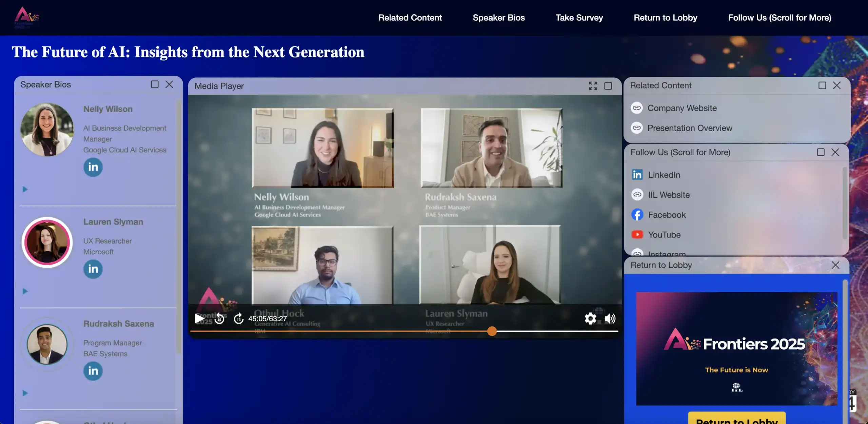The width and height of the screenshot is (868, 424).
Task: Close the Speaker Bios panel
Action: [169, 84]
